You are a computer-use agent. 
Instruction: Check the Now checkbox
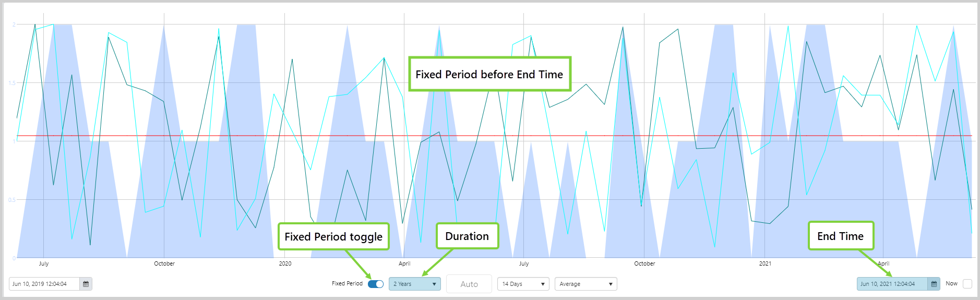[x=967, y=284]
